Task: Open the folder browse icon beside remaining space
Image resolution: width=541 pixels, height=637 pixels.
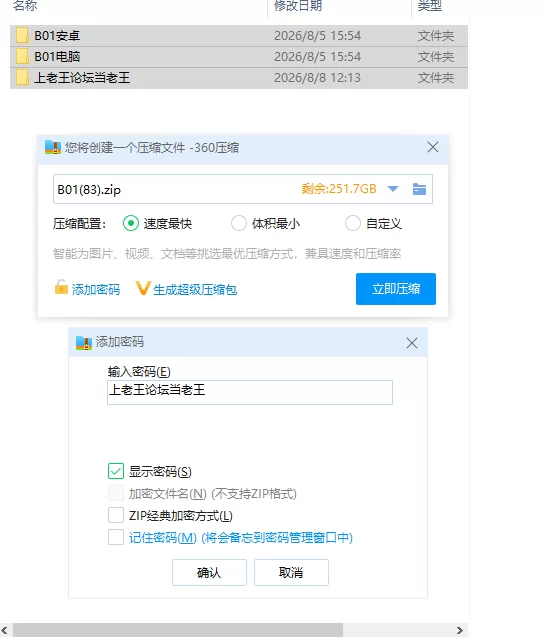Action: click(x=419, y=189)
